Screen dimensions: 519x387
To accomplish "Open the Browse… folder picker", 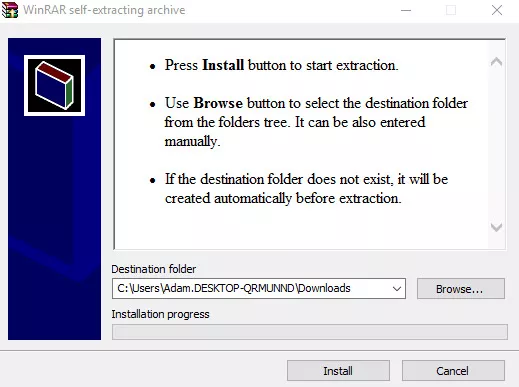I will (461, 289).
